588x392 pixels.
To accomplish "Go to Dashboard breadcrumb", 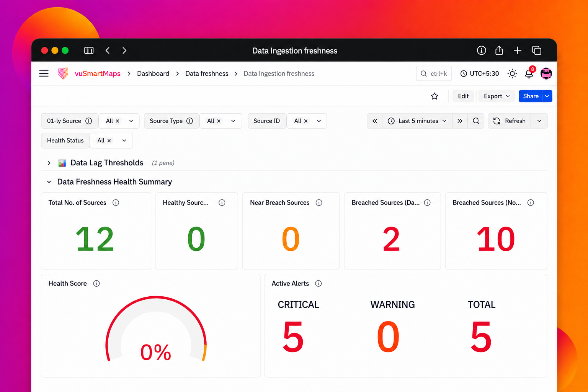I will pos(153,73).
